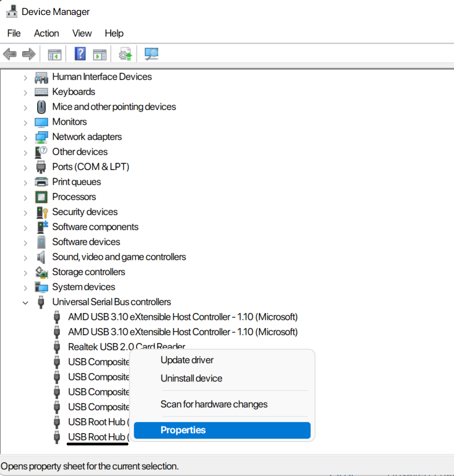
Task: Expand the Ports (COM & LPT) chevron
Action: pos(25,168)
